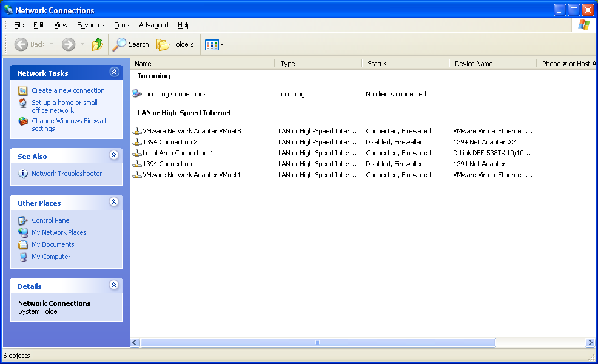
Task: Sort by the Type column header
Action: pos(318,64)
